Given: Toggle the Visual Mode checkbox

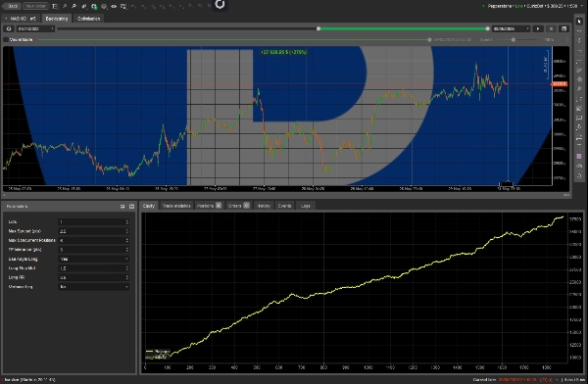Looking at the screenshot, I should [x=6, y=39].
